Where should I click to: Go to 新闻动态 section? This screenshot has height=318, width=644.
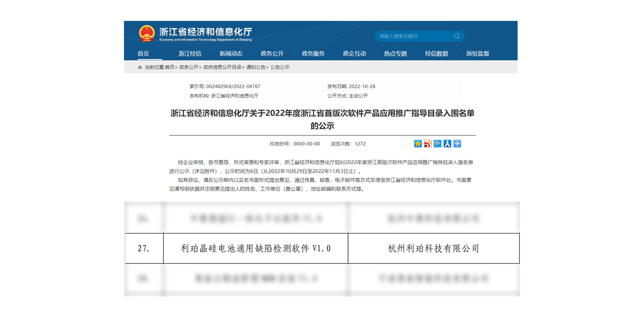point(231,53)
